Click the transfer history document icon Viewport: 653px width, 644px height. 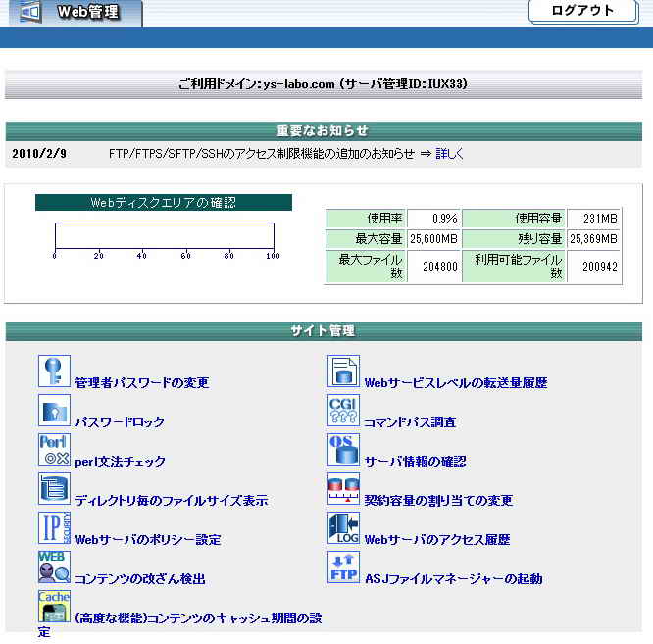pos(343,372)
